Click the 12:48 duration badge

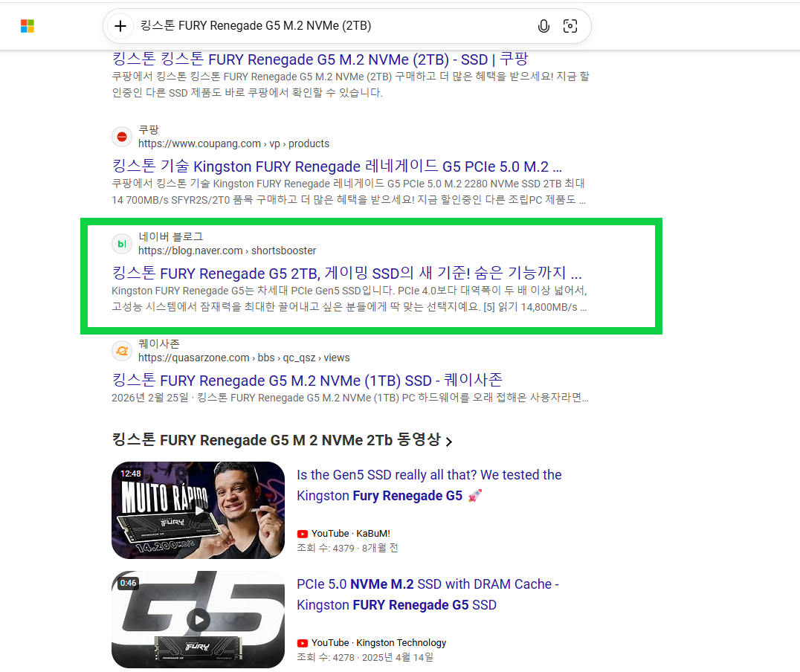[131, 474]
